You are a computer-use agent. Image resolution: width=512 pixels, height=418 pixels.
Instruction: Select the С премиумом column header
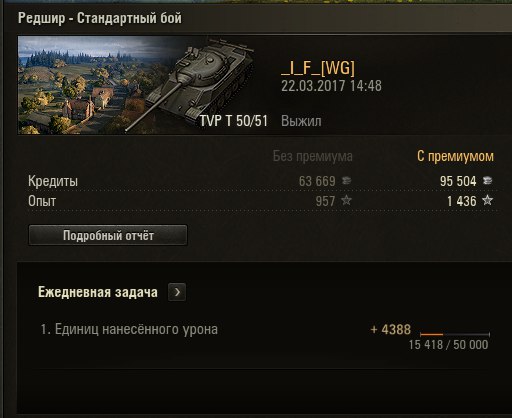click(455, 156)
